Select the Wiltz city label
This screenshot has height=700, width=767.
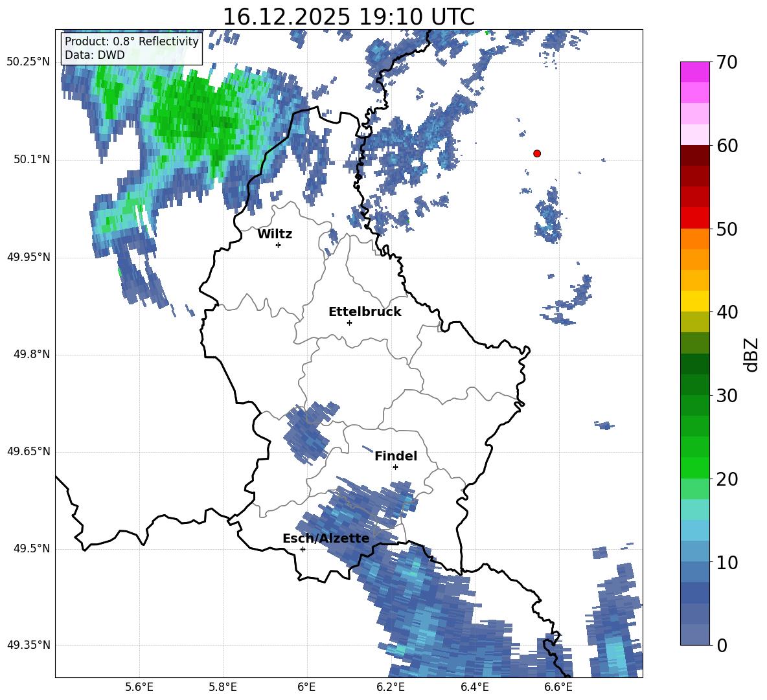click(275, 234)
